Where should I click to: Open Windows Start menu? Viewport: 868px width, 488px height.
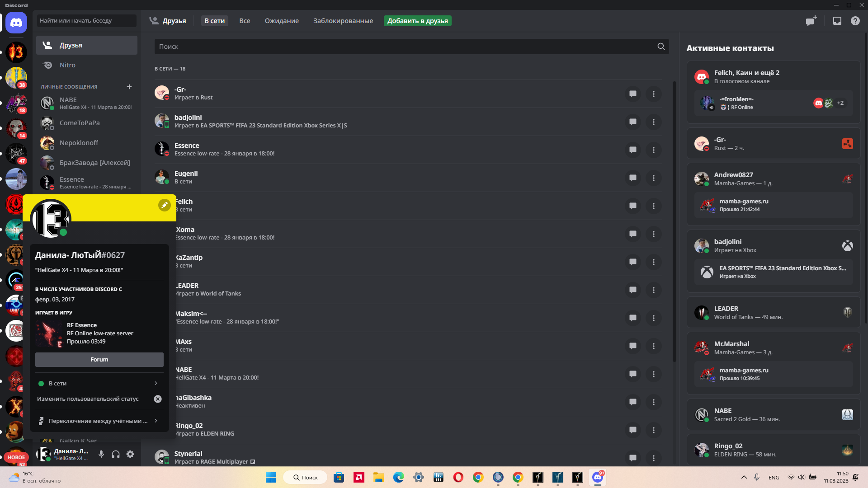tap(271, 477)
